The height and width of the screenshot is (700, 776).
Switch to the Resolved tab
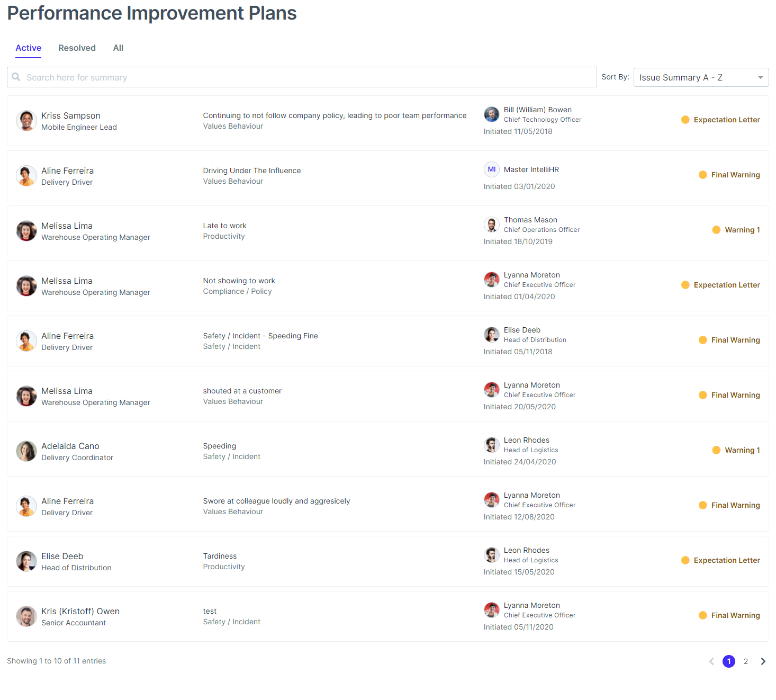click(77, 48)
